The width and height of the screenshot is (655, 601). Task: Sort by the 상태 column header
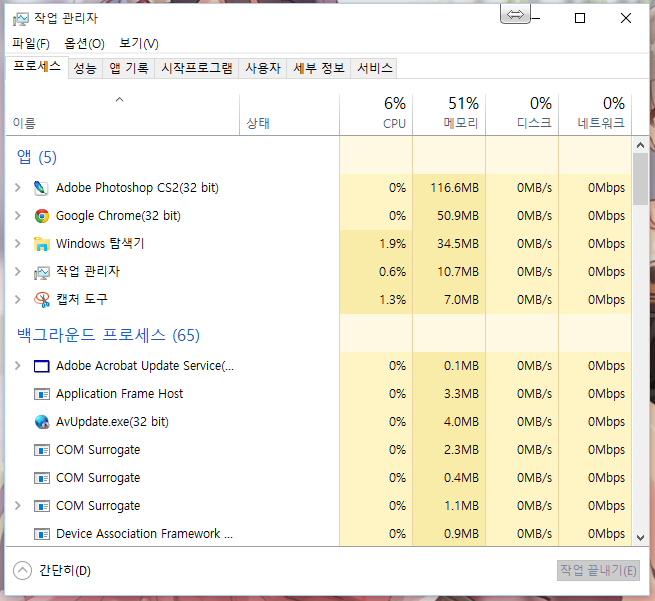click(x=289, y=115)
